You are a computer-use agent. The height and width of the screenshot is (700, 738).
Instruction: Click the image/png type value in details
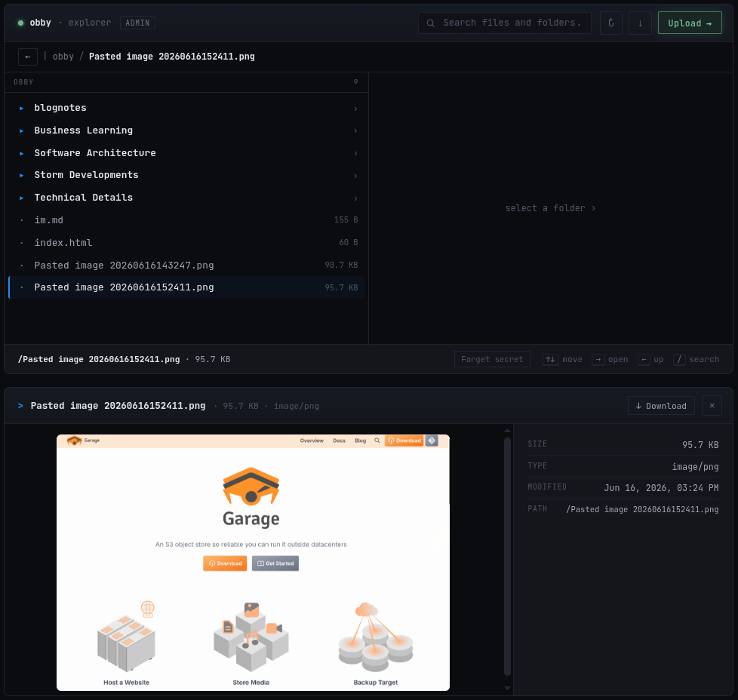pyautogui.click(x=695, y=467)
